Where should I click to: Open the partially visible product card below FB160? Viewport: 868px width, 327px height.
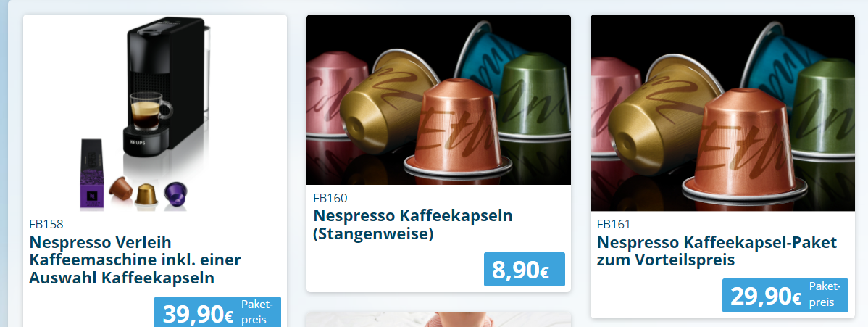[438, 319]
